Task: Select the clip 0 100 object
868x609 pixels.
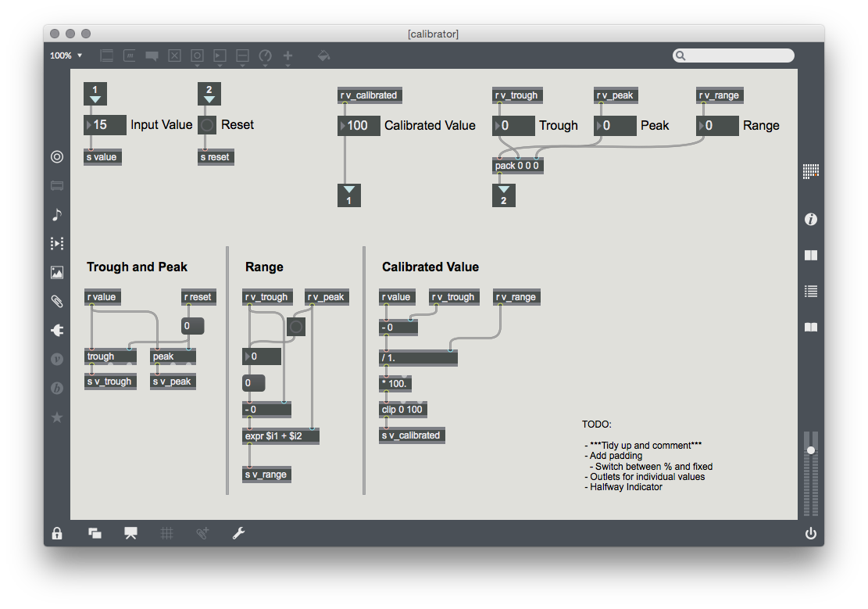Action: coord(403,410)
